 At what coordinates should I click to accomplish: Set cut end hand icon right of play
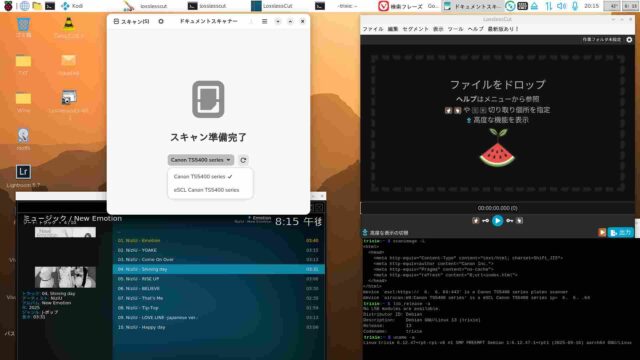pyautogui.click(x=519, y=221)
